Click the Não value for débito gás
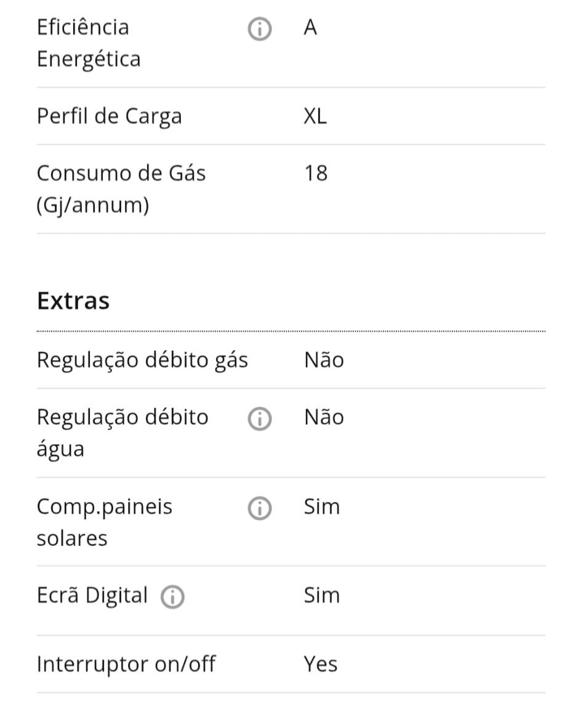581x728 pixels. click(324, 360)
